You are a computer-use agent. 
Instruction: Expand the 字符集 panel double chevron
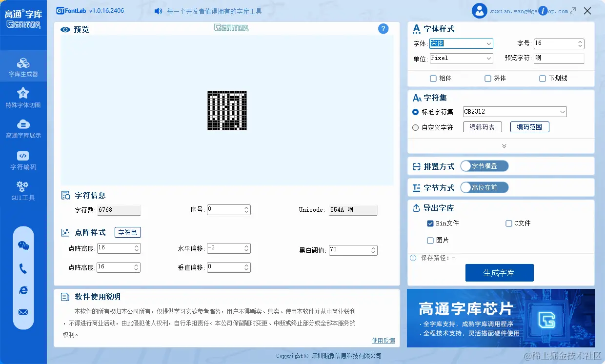[504, 146]
